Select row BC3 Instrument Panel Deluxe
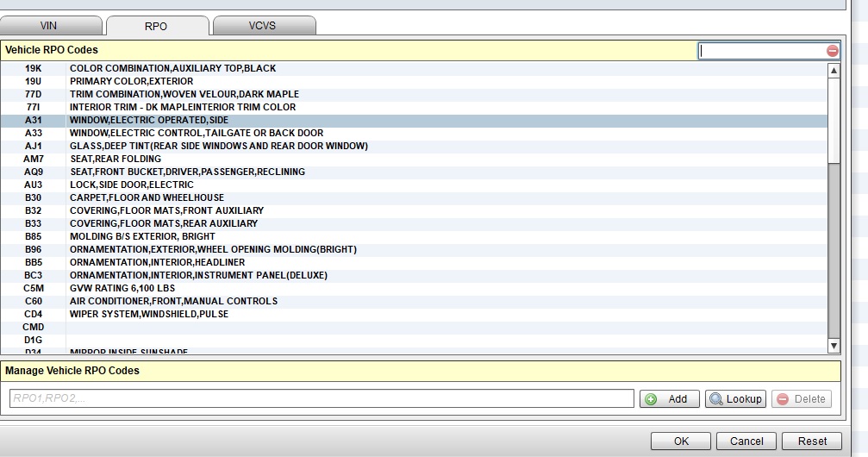 click(x=414, y=275)
